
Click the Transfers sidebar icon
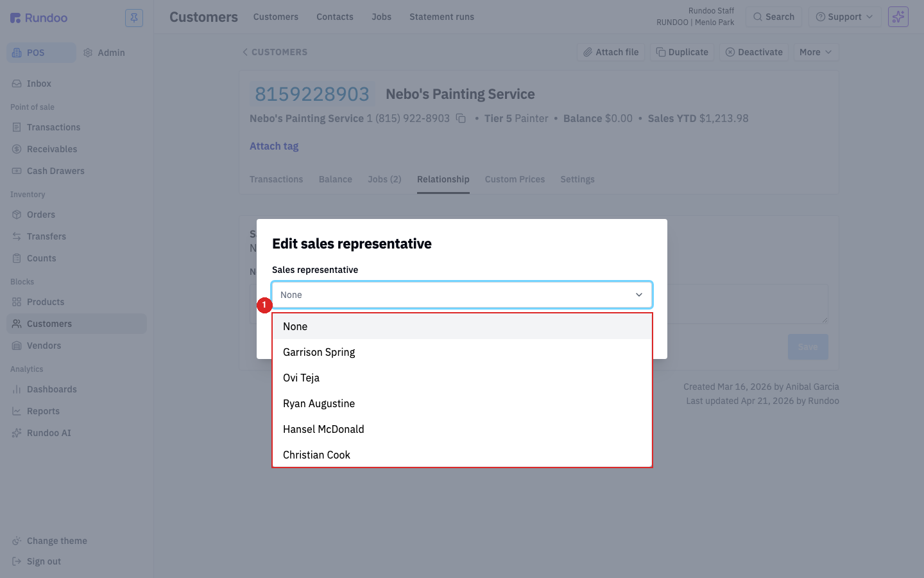click(17, 236)
